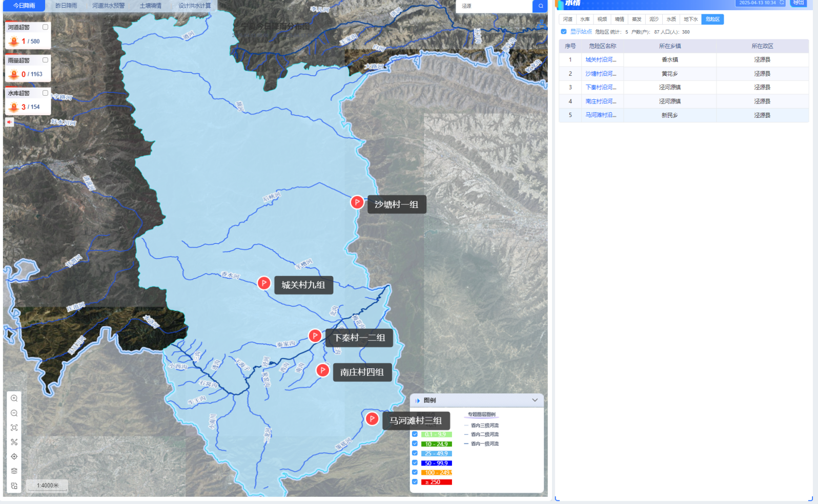The height and width of the screenshot is (504, 818).
Task: Click the refresh icon beside the datetime
Action: click(x=782, y=3)
